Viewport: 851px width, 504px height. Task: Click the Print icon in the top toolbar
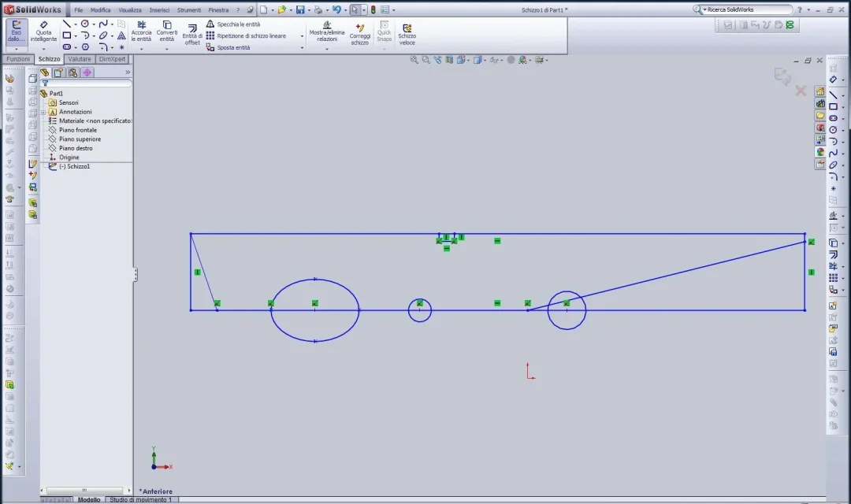tap(318, 9)
